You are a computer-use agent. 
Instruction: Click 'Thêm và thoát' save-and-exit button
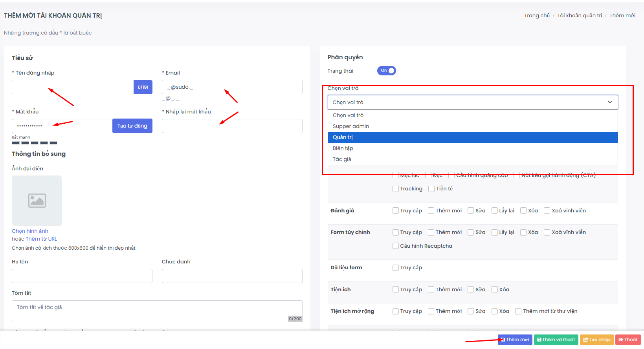tap(556, 340)
